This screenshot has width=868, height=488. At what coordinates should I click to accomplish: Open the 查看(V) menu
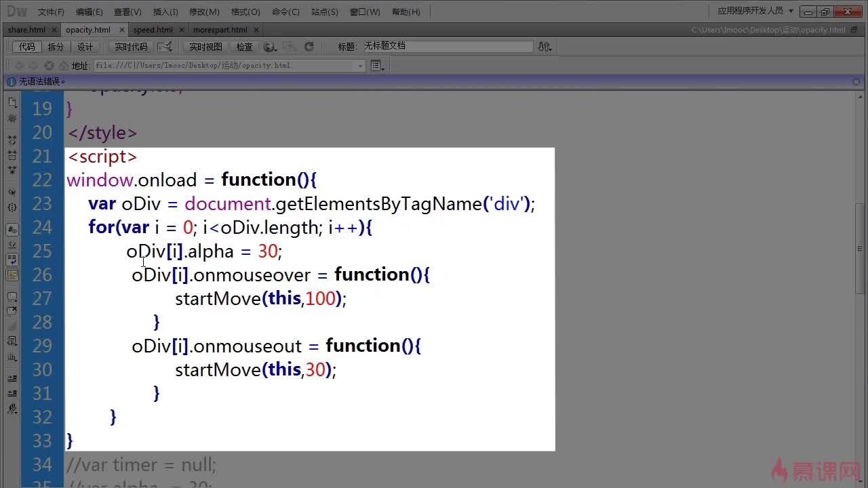tap(127, 12)
